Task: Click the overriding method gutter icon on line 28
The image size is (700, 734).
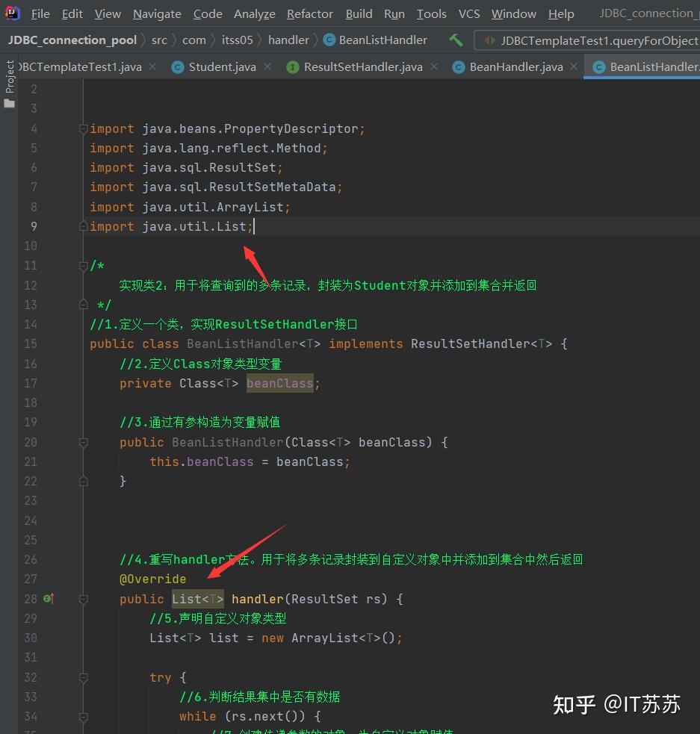Action: pos(49,598)
